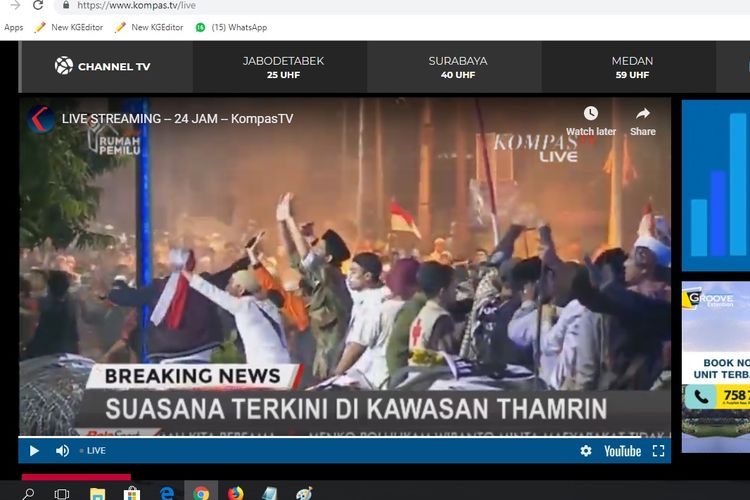Open Microsoft Edge from the taskbar
This screenshot has width=750, height=500.
[x=166, y=493]
